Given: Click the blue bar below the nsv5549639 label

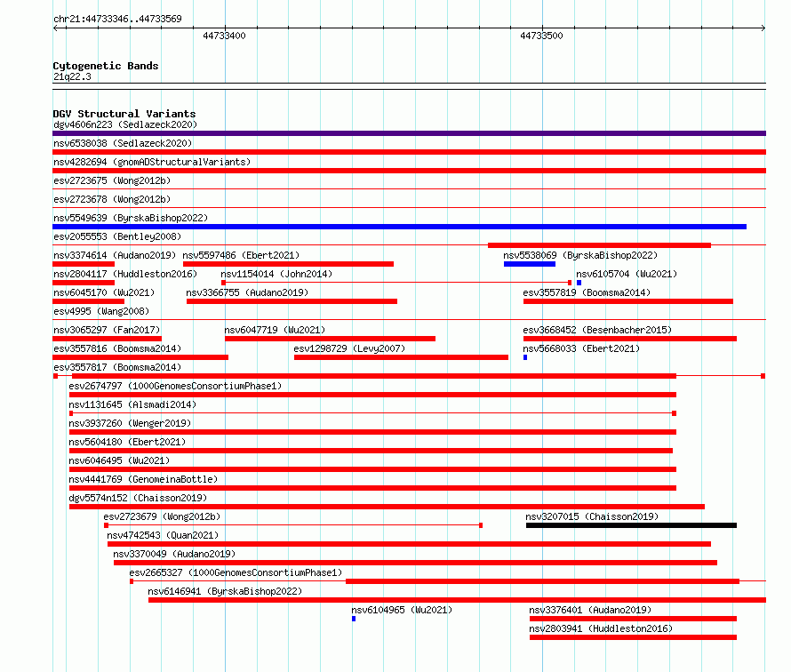Looking at the screenshot, I should point(400,227).
